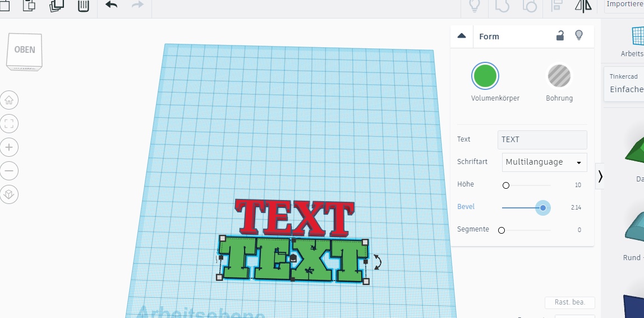Hide selected shape via lightbulb icon
Screen dimensions: 644x318
(579, 35)
